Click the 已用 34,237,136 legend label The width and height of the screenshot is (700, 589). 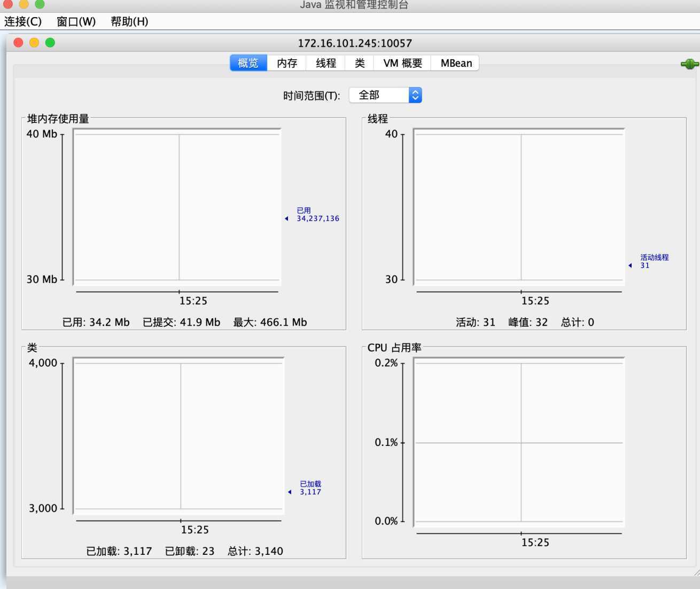318,215
